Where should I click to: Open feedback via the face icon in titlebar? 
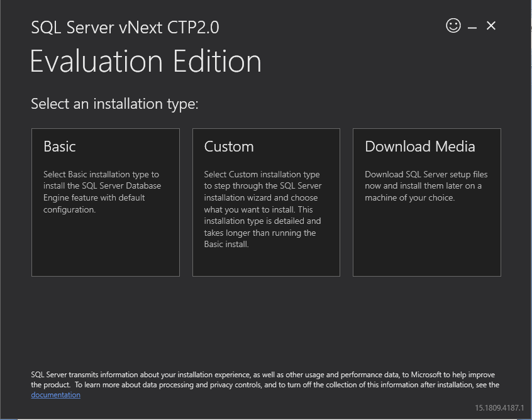coord(452,26)
